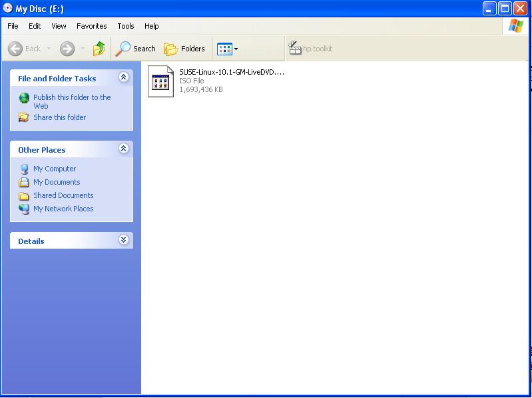Open the Tools menu
The width and height of the screenshot is (532, 398).
pos(126,26)
